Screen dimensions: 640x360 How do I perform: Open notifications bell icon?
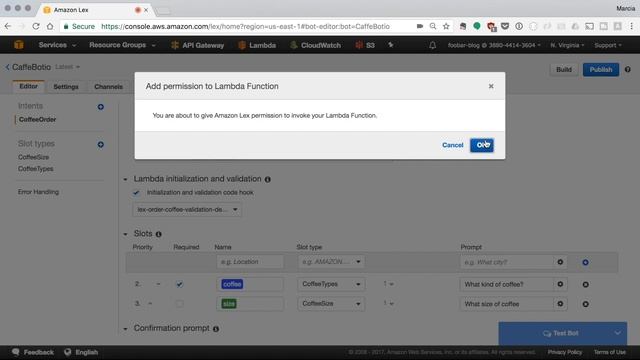432,45
